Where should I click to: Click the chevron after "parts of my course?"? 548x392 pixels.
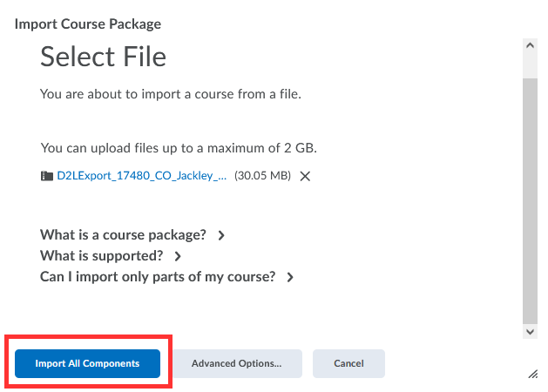[290, 277]
